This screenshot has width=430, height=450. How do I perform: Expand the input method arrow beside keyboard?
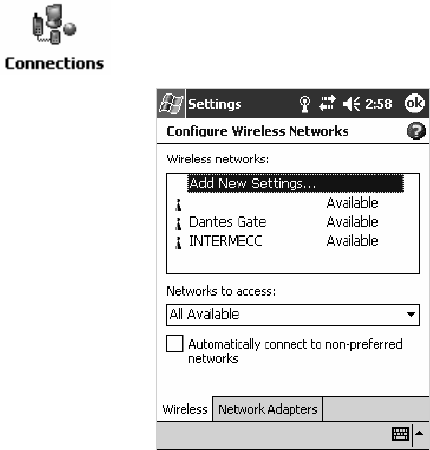coord(420,434)
